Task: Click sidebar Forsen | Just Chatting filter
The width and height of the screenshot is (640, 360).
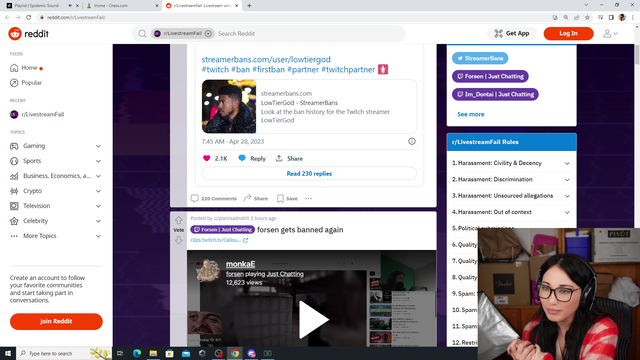Action: pyautogui.click(x=490, y=76)
